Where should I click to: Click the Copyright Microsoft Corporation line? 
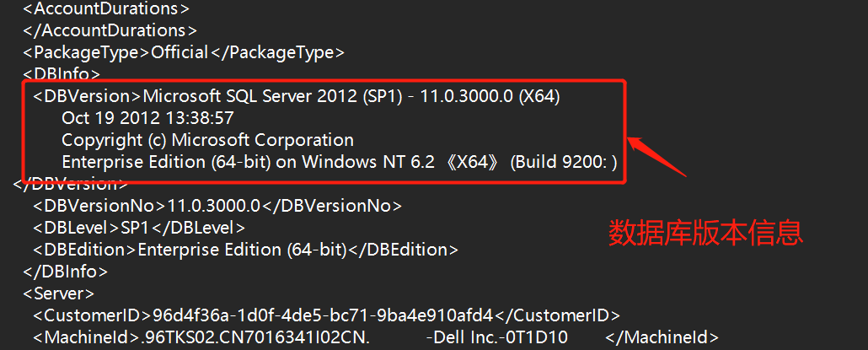[x=207, y=139]
